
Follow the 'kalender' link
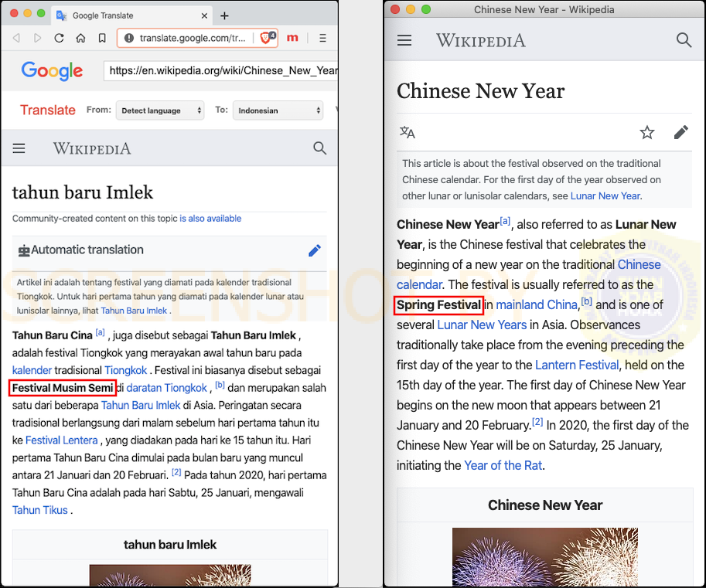click(x=32, y=370)
